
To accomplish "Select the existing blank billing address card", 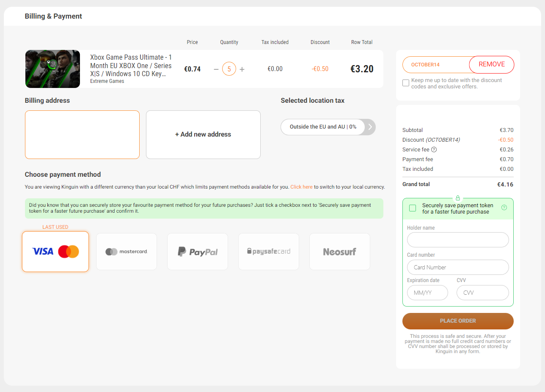I will (x=82, y=134).
